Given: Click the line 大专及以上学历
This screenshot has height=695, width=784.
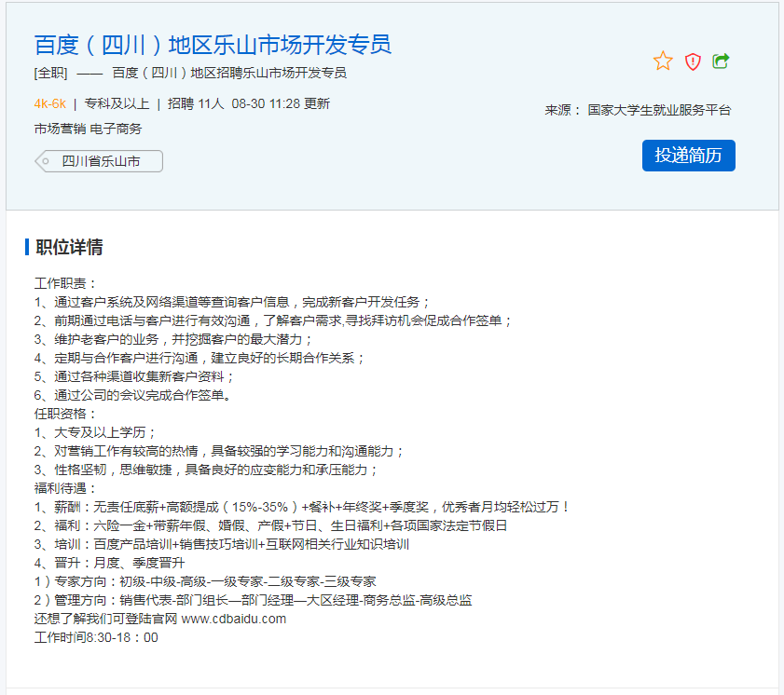Looking at the screenshot, I should pos(95,432).
